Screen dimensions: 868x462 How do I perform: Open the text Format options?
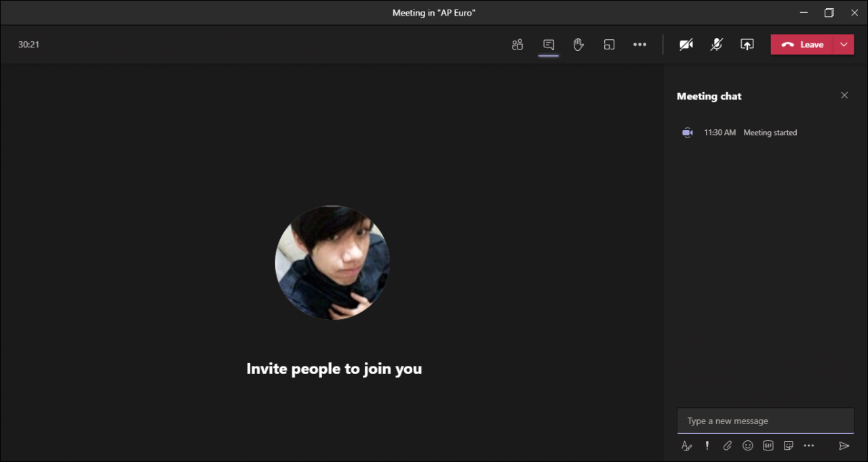[686, 446]
